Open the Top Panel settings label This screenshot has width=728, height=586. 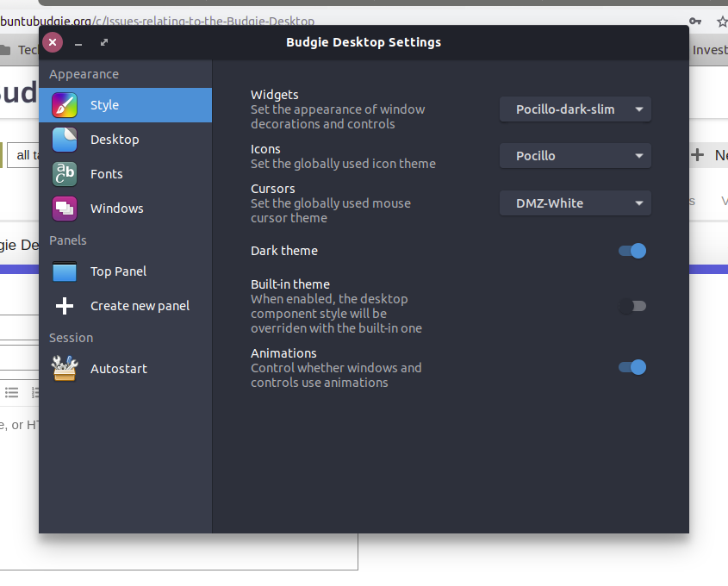(x=118, y=271)
